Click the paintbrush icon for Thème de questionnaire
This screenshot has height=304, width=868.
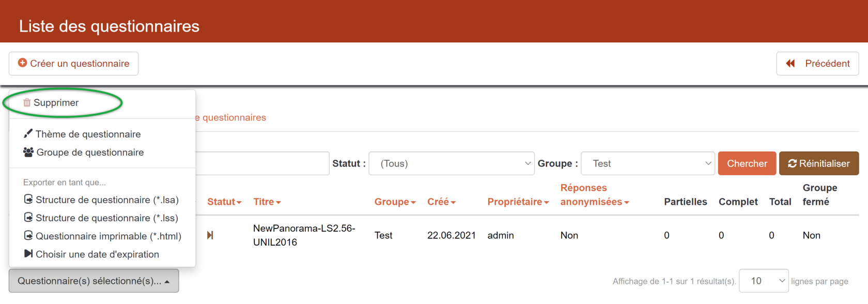pos(28,134)
